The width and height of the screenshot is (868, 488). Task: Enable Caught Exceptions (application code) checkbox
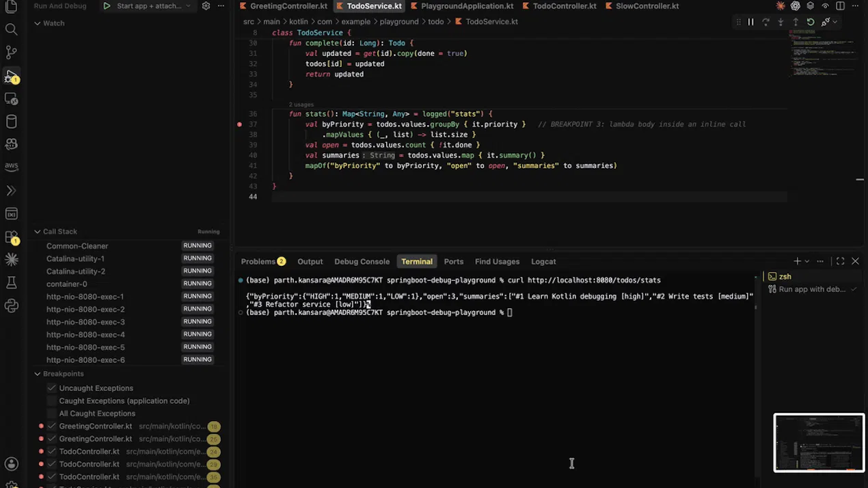point(52,401)
